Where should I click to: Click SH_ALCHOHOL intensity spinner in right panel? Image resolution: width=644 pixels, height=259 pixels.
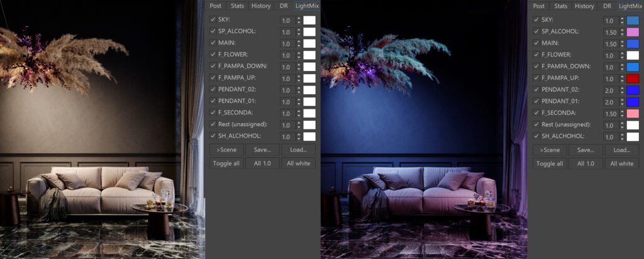tap(622, 136)
